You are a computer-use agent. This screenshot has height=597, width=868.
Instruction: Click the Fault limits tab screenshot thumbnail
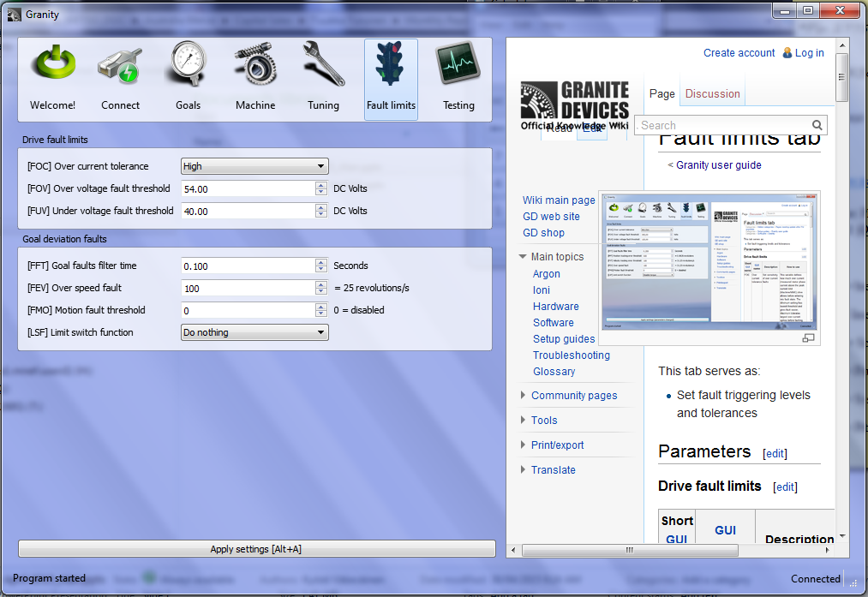coord(710,260)
